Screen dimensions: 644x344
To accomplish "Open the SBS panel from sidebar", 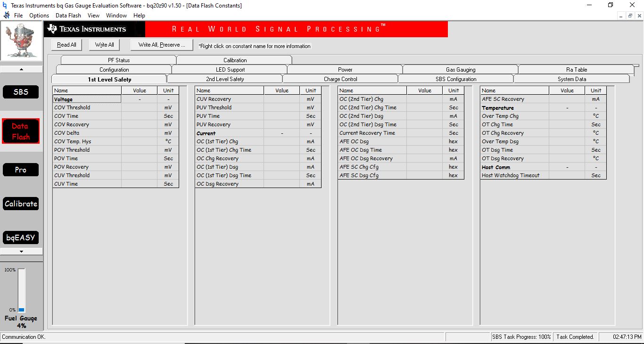I will pyautogui.click(x=21, y=92).
